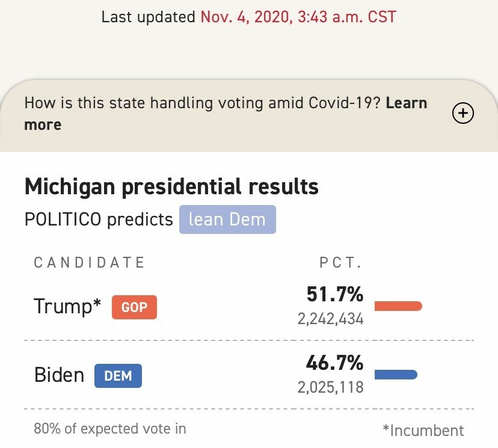Click the "80% of expected vote in" note
Screen dimensions: 498x448
pyautogui.click(x=109, y=429)
